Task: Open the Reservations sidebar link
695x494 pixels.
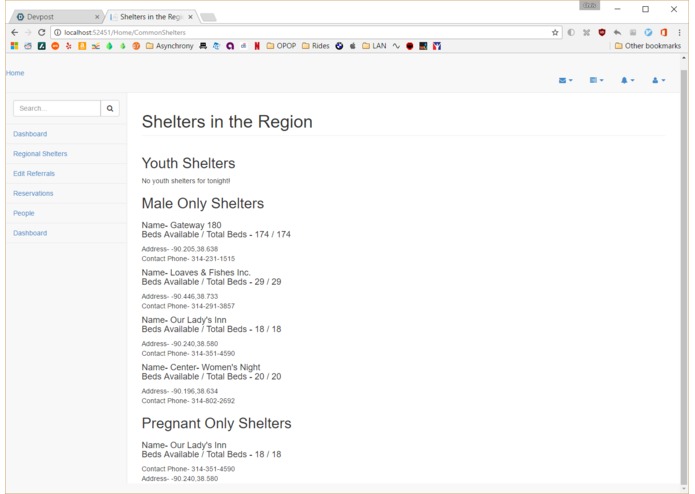Action: click(x=33, y=194)
